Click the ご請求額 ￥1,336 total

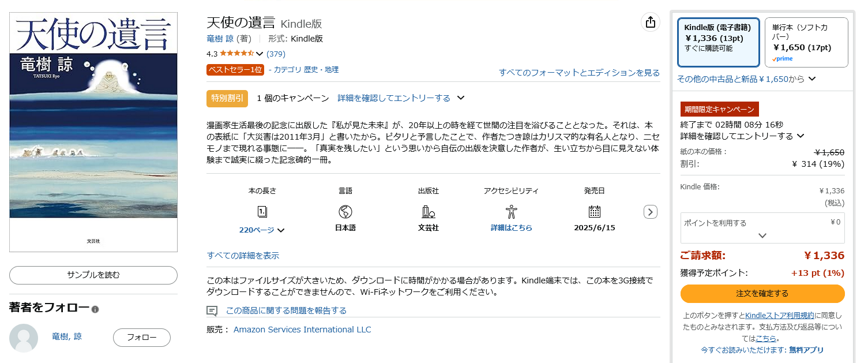(824, 256)
